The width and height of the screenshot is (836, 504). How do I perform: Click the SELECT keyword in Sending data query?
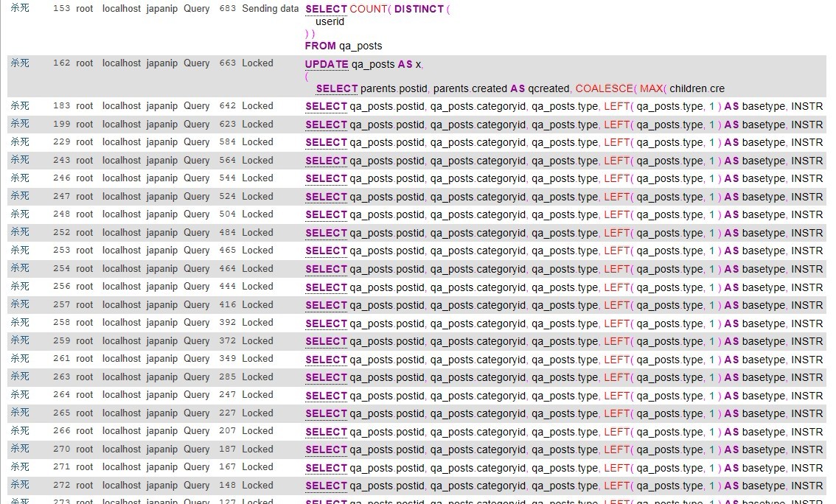point(326,9)
